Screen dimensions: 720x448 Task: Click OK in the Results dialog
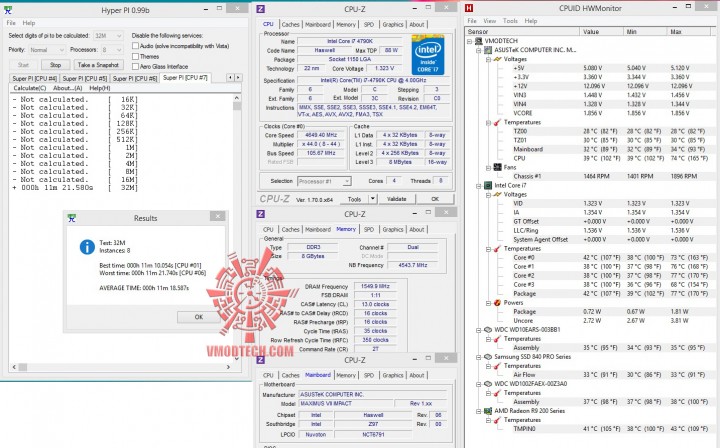[x=198, y=317]
